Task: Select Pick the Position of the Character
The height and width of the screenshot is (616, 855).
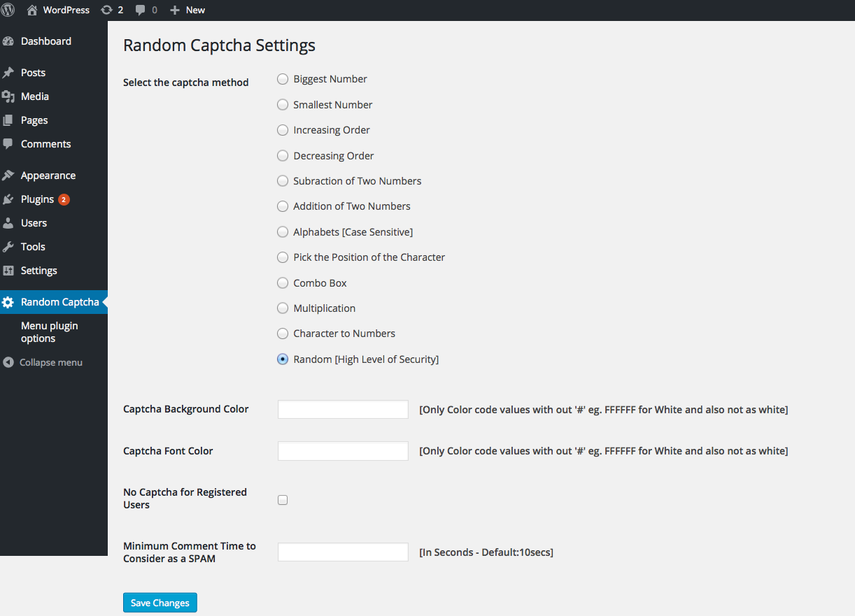Action: pyautogui.click(x=283, y=257)
